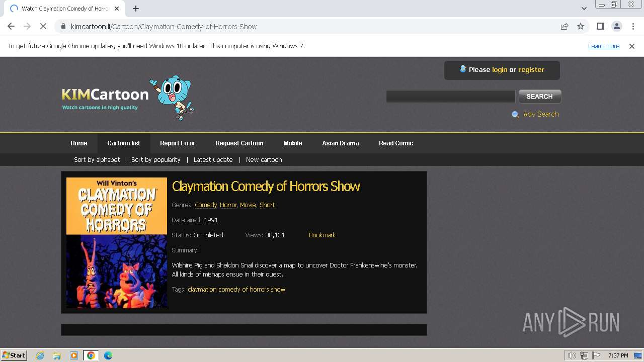Filter by the Horror genre
Image resolution: width=644 pixels, height=362 pixels.
228,205
